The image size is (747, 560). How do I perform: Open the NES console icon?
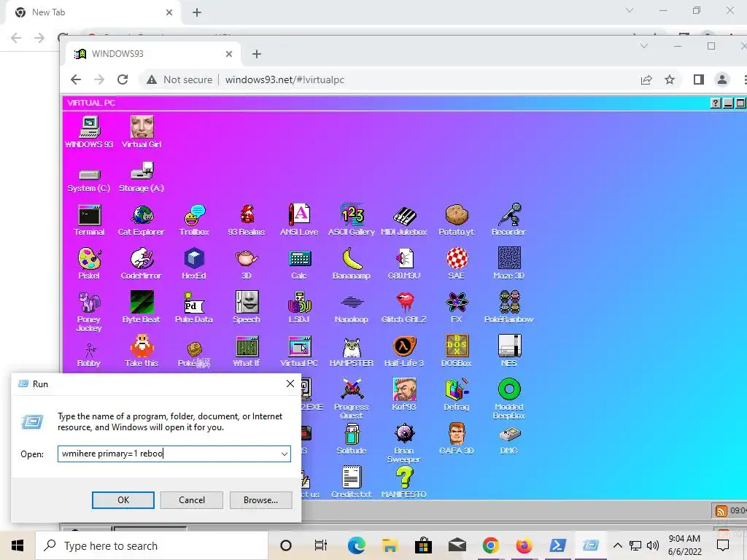click(x=508, y=351)
